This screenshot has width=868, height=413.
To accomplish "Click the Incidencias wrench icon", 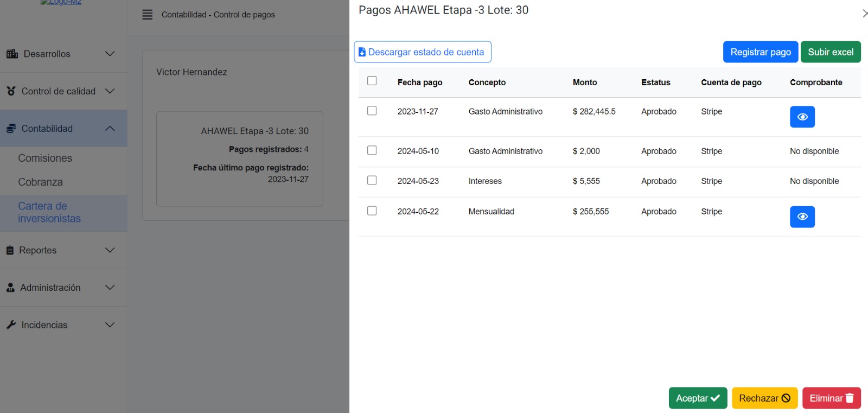I will [x=11, y=325].
